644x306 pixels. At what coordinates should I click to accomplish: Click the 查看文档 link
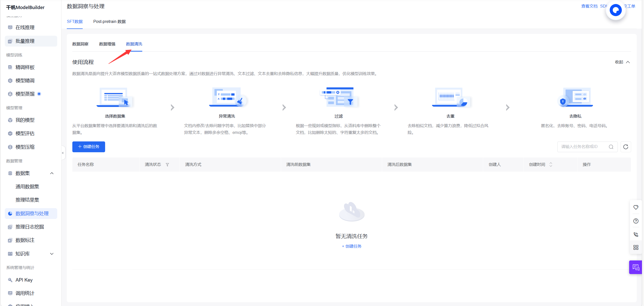click(x=589, y=6)
